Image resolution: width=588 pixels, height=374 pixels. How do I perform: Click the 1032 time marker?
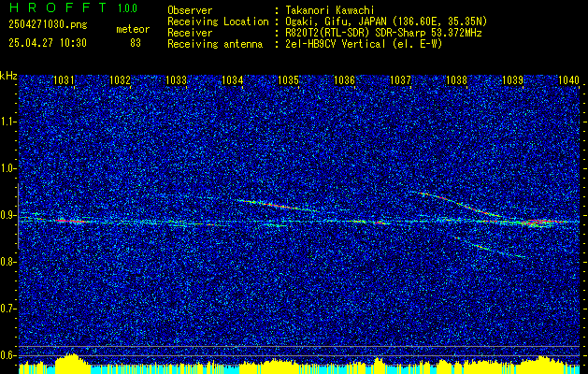click(x=120, y=79)
